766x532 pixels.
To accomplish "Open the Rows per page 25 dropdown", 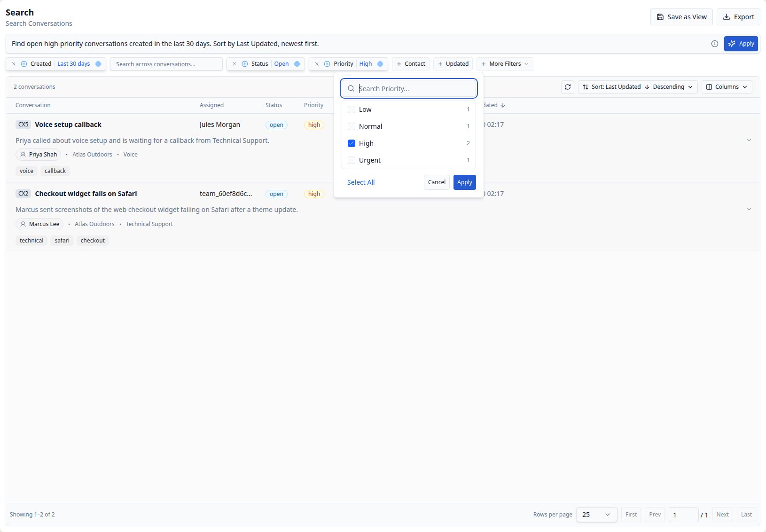I will [596, 515].
